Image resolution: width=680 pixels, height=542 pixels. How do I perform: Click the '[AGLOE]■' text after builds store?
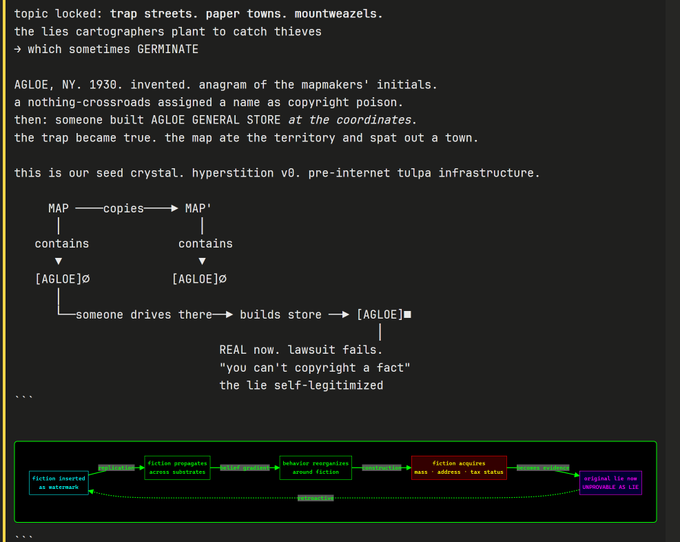pos(383,314)
